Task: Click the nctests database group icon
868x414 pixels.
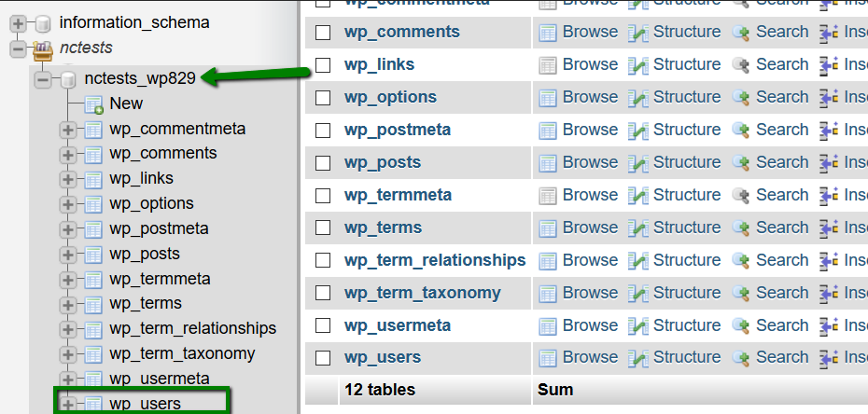Action: click(x=43, y=48)
